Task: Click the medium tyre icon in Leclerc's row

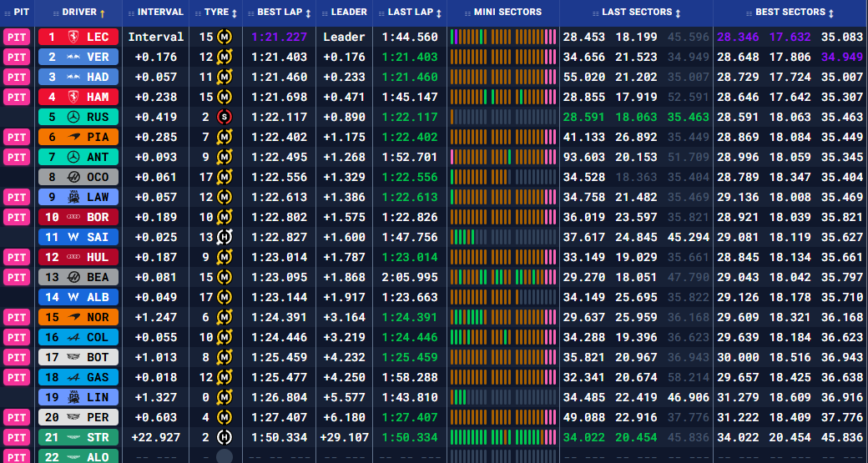Action: point(224,37)
